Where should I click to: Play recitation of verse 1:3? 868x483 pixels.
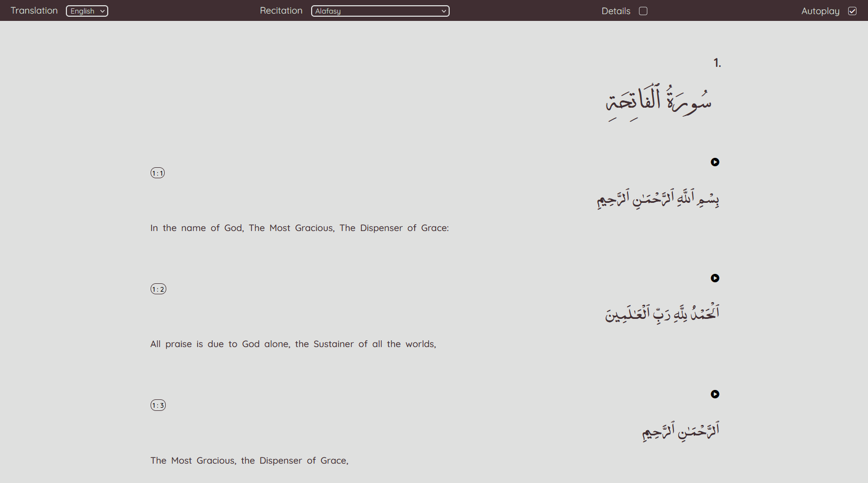(x=715, y=394)
